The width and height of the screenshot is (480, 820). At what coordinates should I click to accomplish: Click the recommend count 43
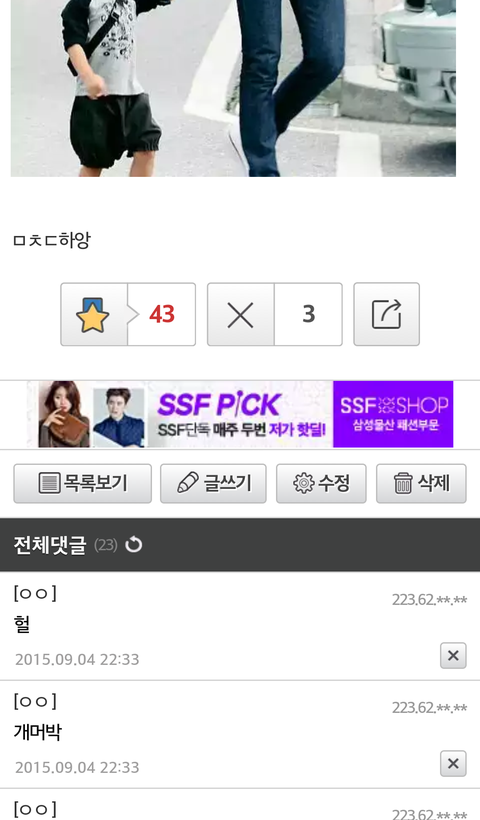(162, 314)
